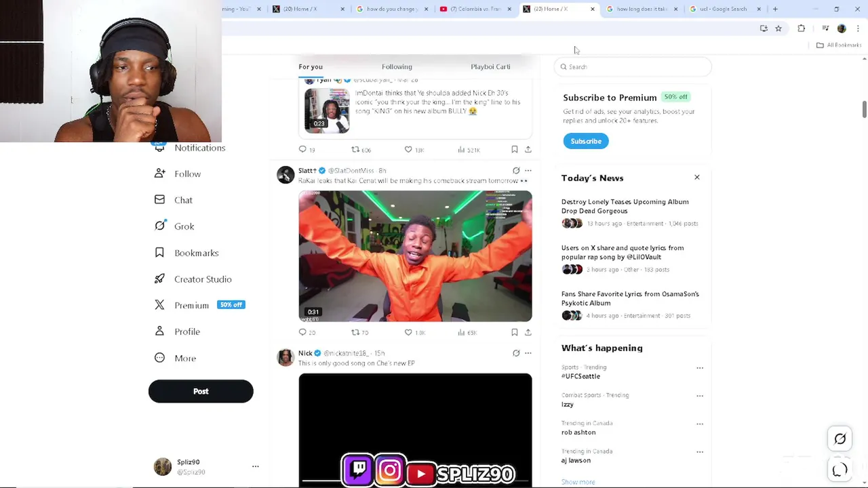868x488 pixels.
Task: Click Show more under What's happening
Action: tap(578, 482)
